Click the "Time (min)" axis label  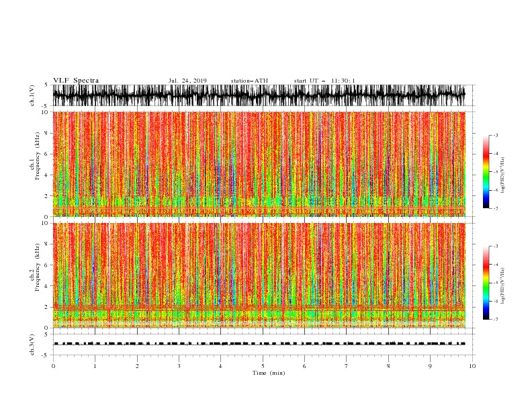coord(269,373)
